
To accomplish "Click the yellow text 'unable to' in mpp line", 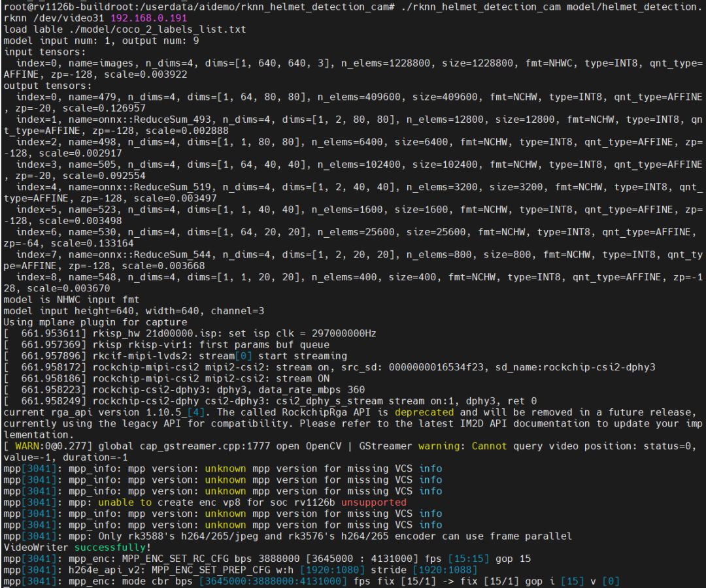I will click(125, 502).
